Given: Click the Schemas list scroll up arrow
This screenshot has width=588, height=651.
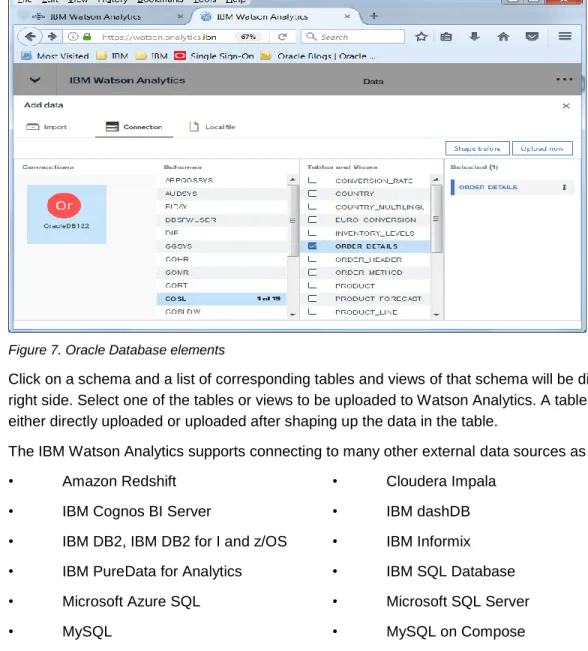Looking at the screenshot, I should point(292,179).
